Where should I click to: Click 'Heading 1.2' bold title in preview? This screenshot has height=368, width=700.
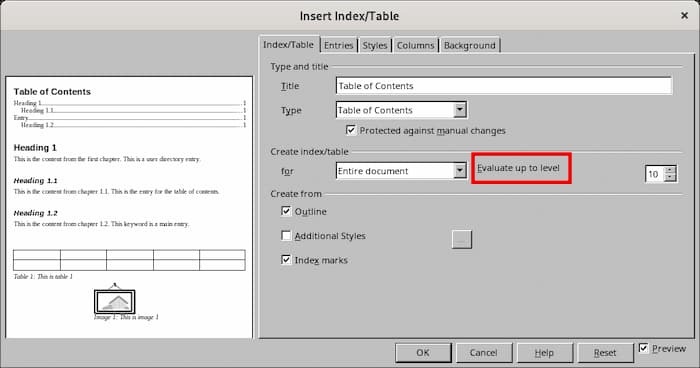pyautogui.click(x=36, y=213)
